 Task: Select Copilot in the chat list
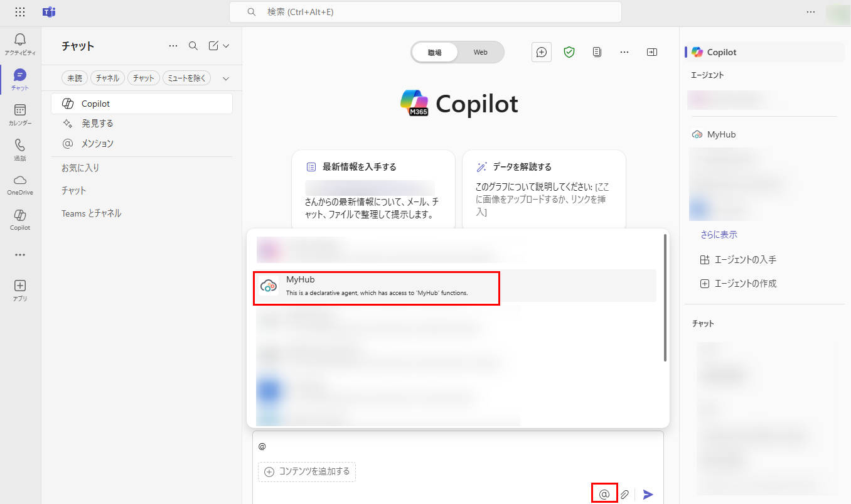tap(142, 104)
